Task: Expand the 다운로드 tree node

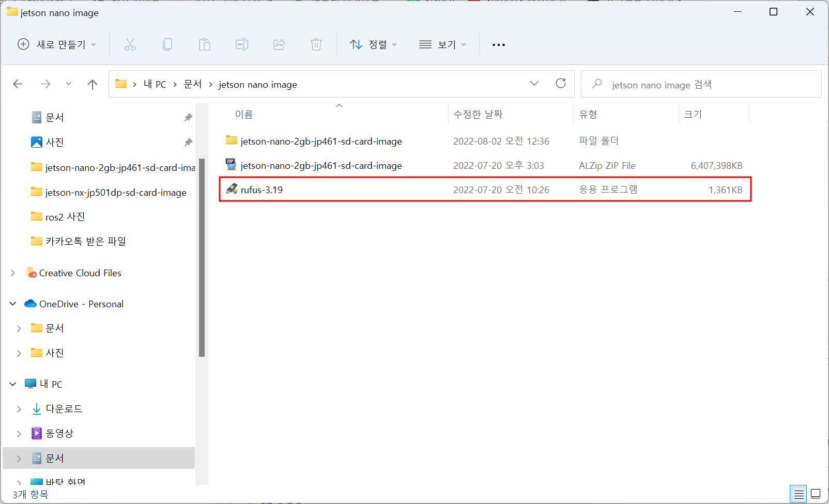Action: pos(19,409)
